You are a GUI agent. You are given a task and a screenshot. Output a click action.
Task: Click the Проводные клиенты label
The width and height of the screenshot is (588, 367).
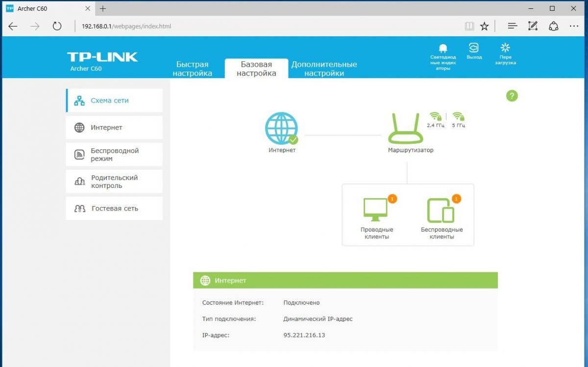[377, 233]
